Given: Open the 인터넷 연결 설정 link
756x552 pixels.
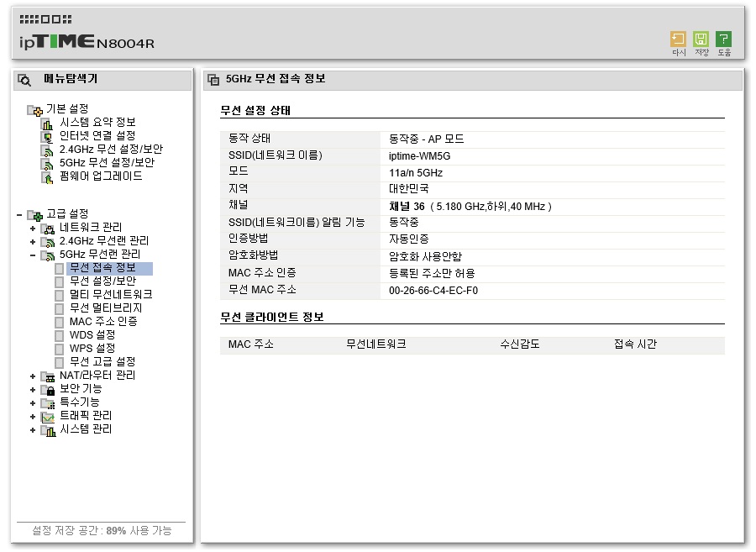Looking at the screenshot, I should click(x=97, y=136).
